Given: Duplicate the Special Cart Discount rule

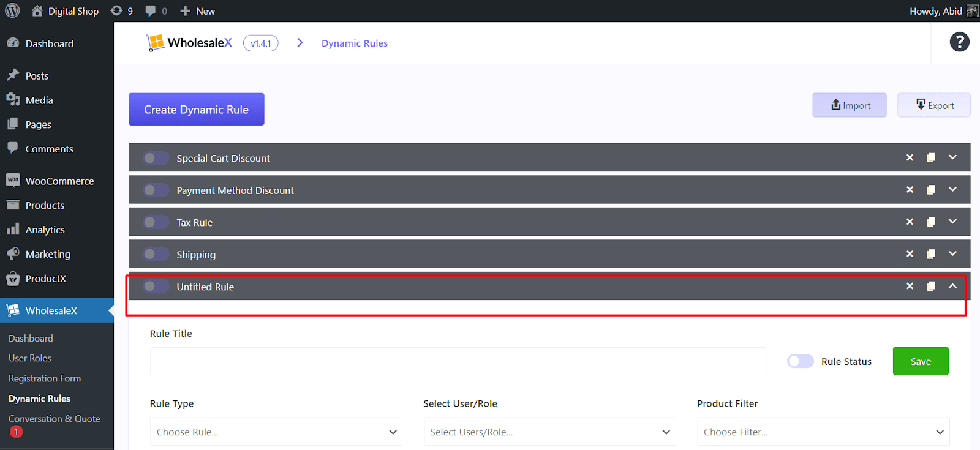Looking at the screenshot, I should click(931, 157).
